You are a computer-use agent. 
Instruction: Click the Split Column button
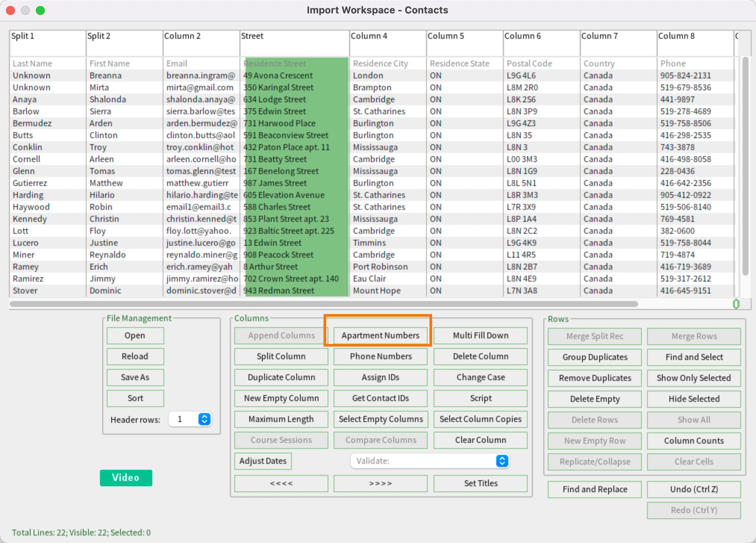tap(281, 356)
